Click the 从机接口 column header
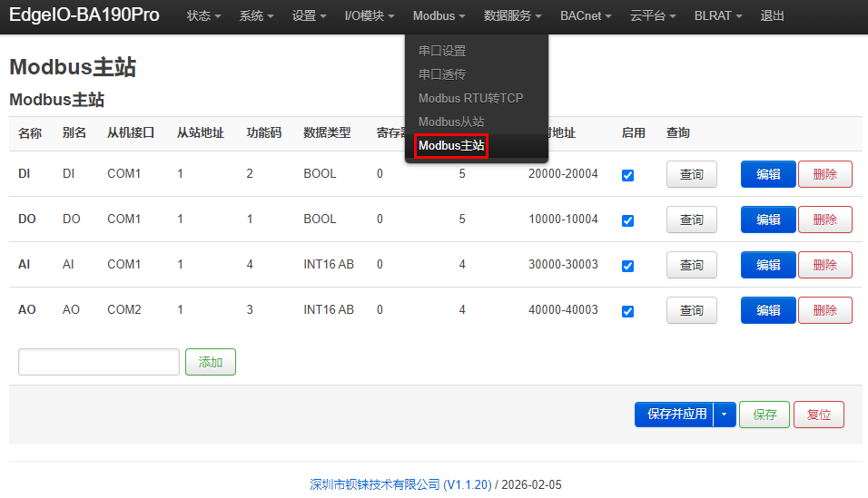868x498 pixels. coord(131,132)
